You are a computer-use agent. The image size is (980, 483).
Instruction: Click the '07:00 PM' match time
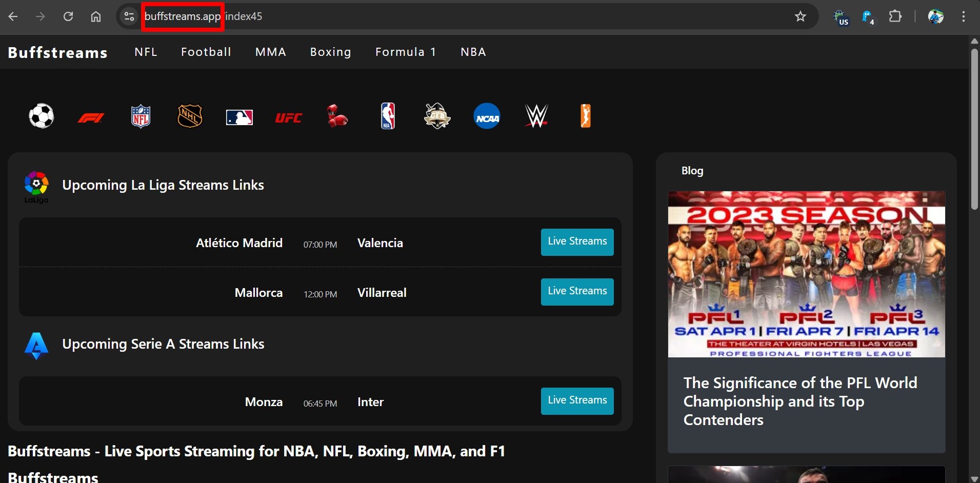point(320,245)
